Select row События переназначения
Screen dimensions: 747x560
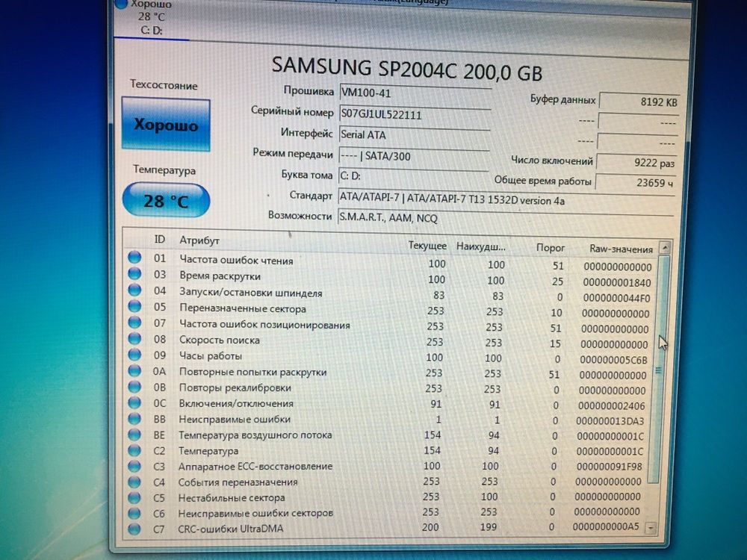click(x=386, y=482)
